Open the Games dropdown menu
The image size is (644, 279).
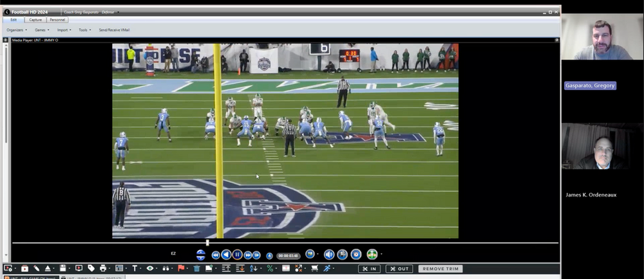[42, 30]
